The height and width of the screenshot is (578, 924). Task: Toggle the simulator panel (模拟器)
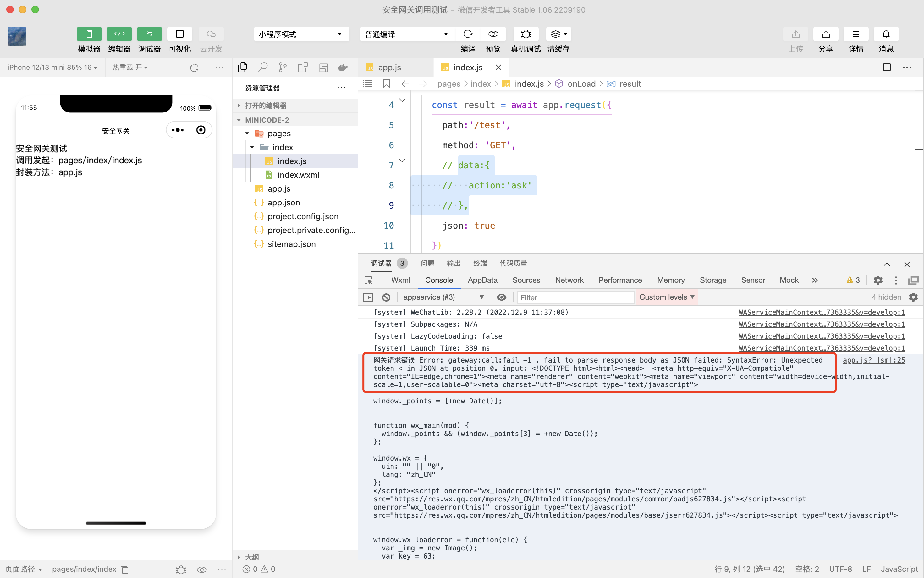[x=89, y=34]
